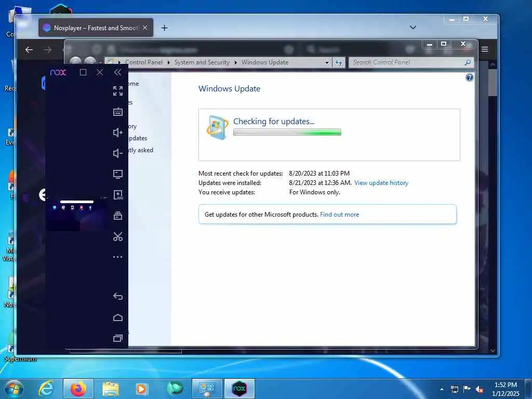This screenshot has height=399, width=532.
Task: Click the '8/20/2023 at 11:03 PM' date text
Action: coord(320,174)
